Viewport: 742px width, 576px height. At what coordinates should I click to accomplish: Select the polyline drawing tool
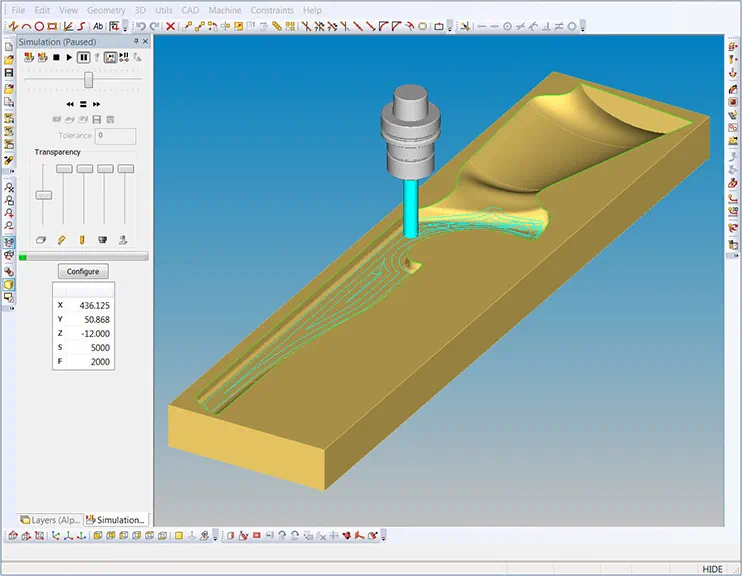(14, 27)
